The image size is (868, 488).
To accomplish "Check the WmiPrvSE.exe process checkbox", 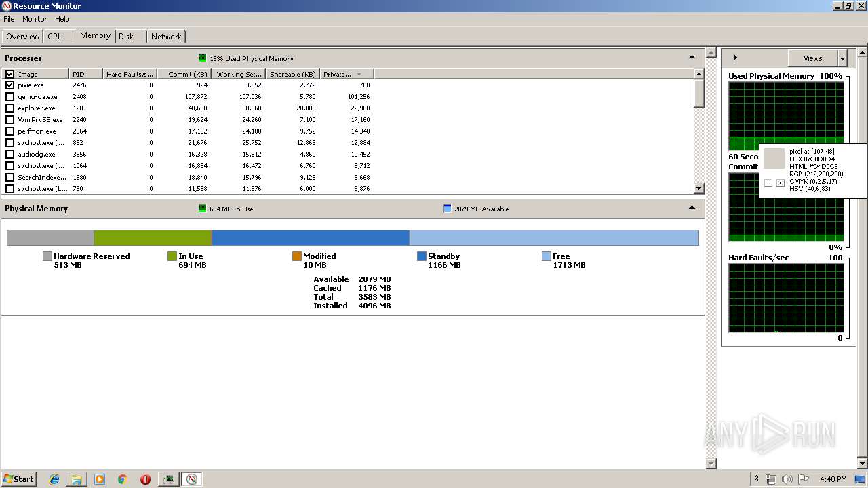I will (9, 120).
